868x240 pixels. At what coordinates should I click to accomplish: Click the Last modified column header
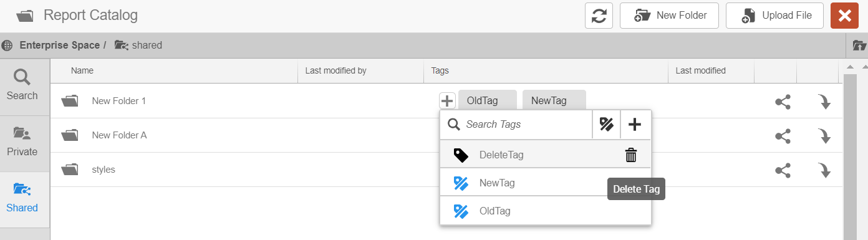pyautogui.click(x=701, y=71)
